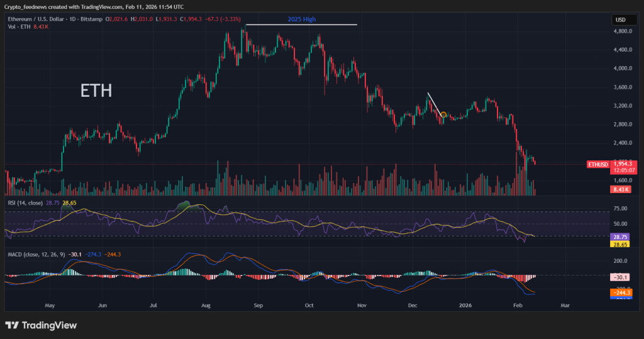The width and height of the screenshot is (644, 339).
Task: Click the 4,800.0 price axis label
Action: coord(623,31)
